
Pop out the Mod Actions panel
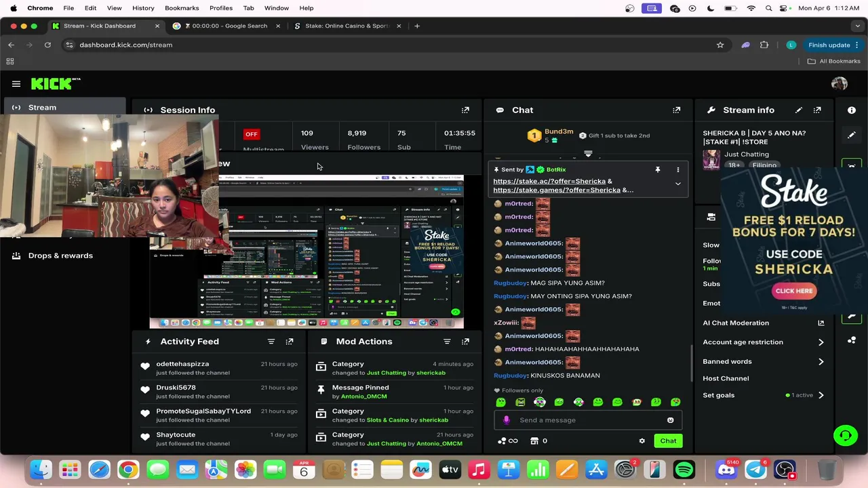click(465, 342)
